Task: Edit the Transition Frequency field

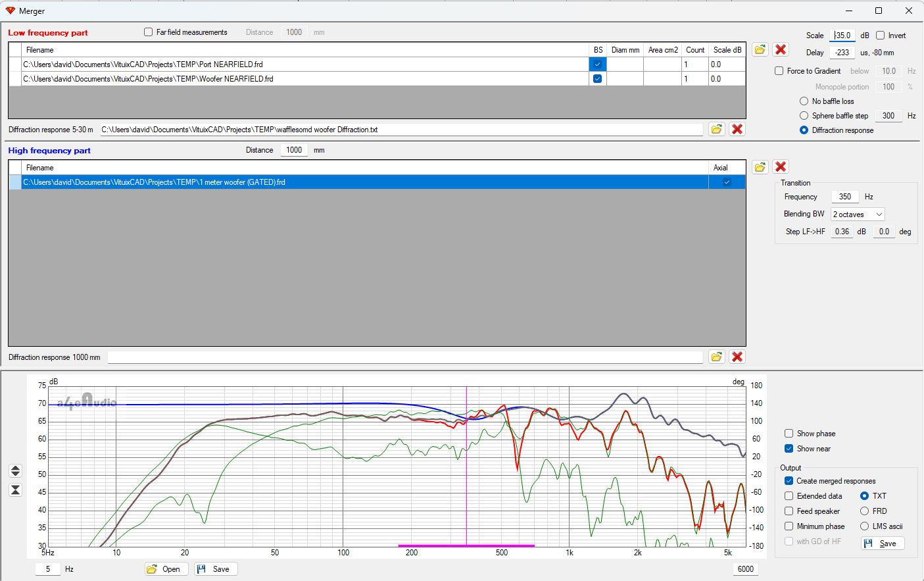Action: point(845,197)
